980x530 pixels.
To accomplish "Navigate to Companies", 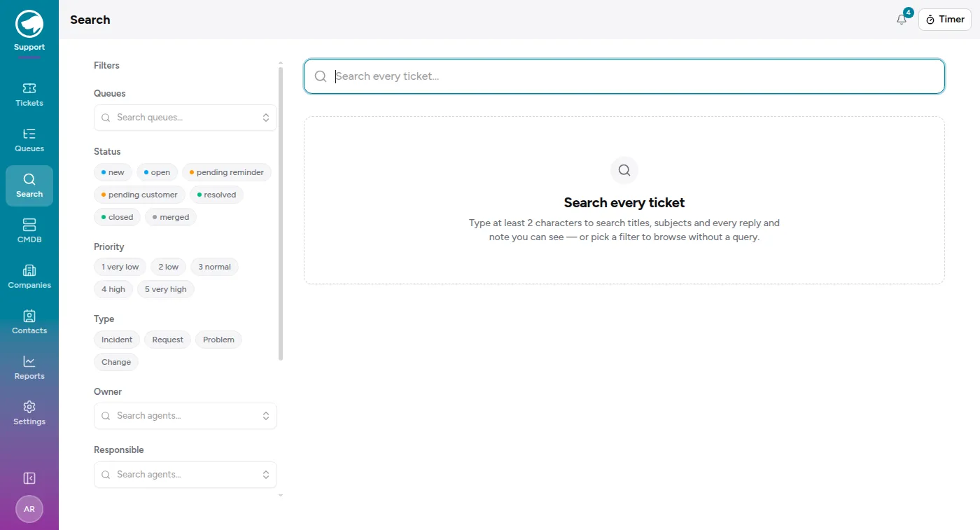I will 29,277.
